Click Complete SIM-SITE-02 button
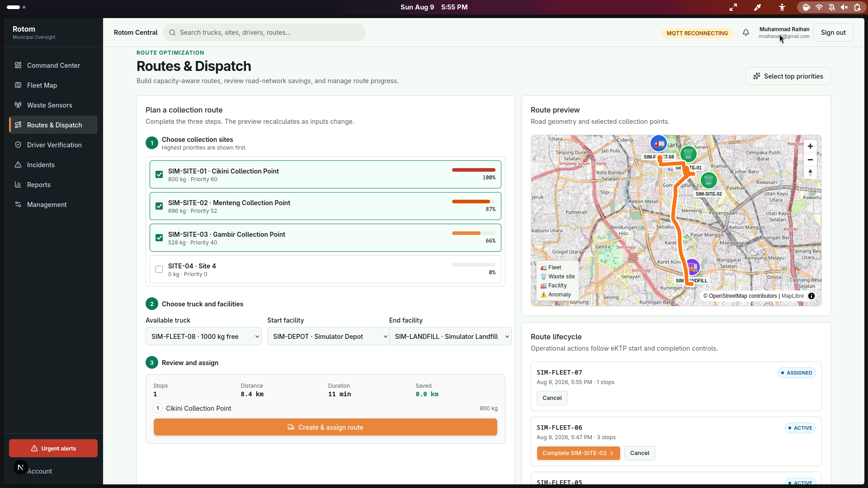Screen dimensions: 868x488 [x=578, y=453]
